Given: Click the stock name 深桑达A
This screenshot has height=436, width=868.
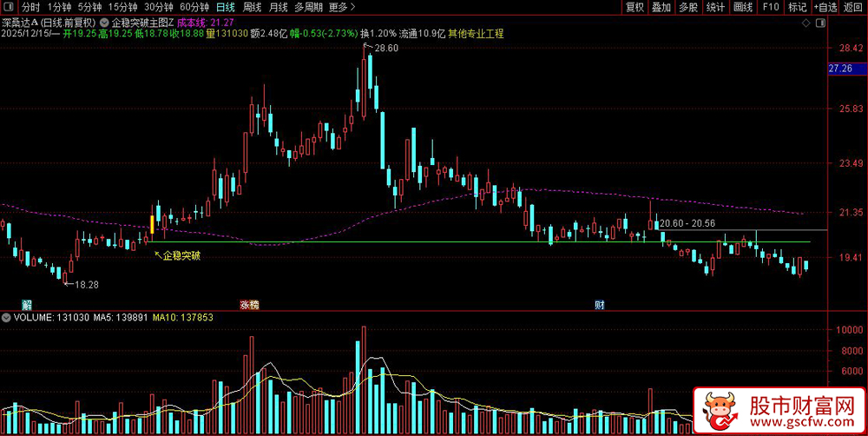Looking at the screenshot, I should point(19,23).
